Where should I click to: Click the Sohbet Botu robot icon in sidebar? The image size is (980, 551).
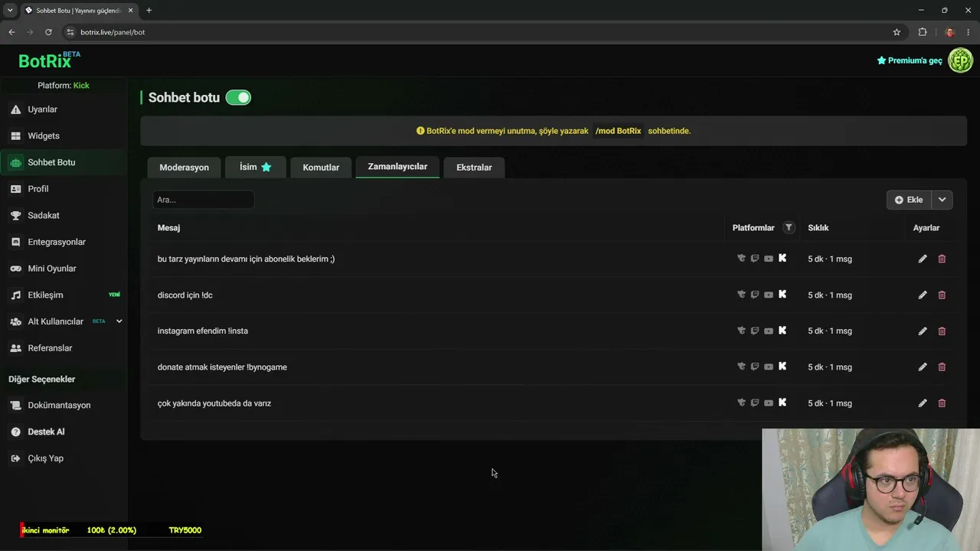click(x=15, y=162)
